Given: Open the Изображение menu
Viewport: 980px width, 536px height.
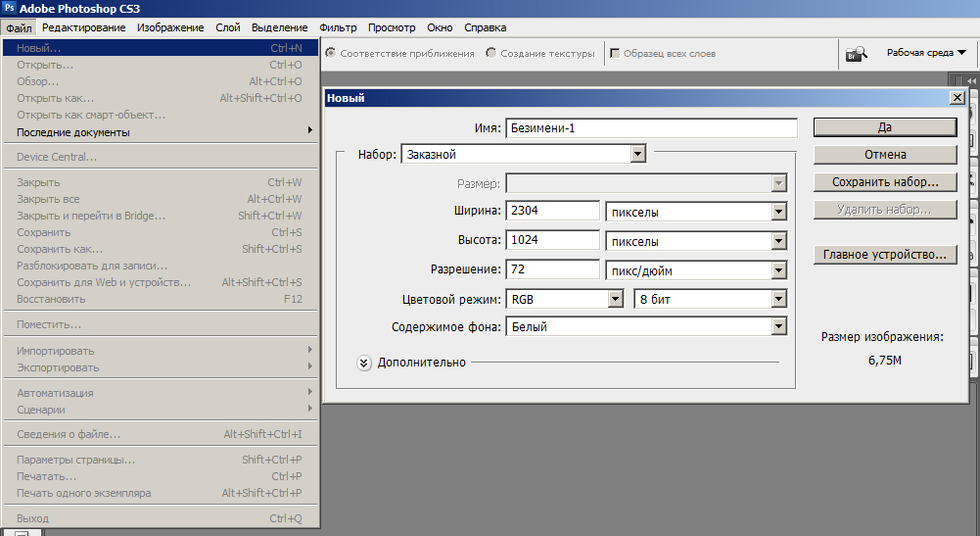Looking at the screenshot, I should 170,28.
